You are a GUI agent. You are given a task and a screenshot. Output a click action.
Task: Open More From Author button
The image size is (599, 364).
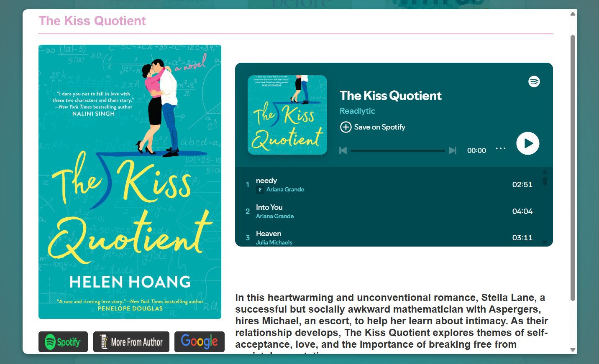click(x=131, y=342)
